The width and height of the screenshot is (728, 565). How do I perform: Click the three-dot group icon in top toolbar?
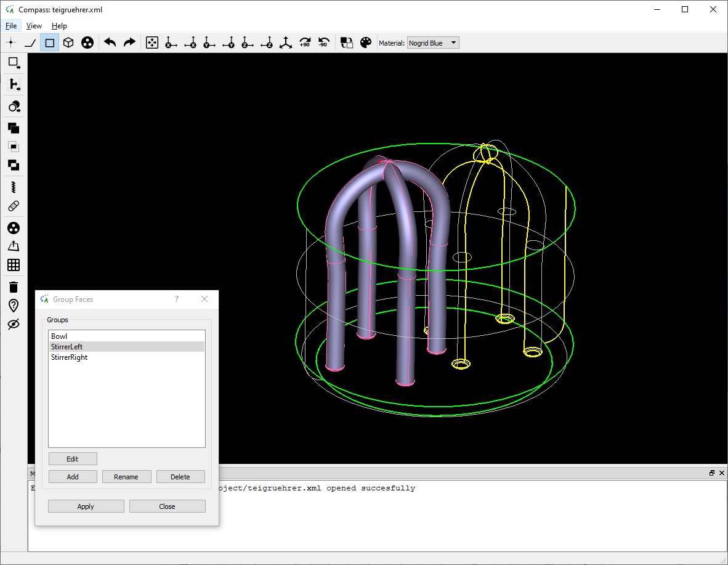pos(87,43)
